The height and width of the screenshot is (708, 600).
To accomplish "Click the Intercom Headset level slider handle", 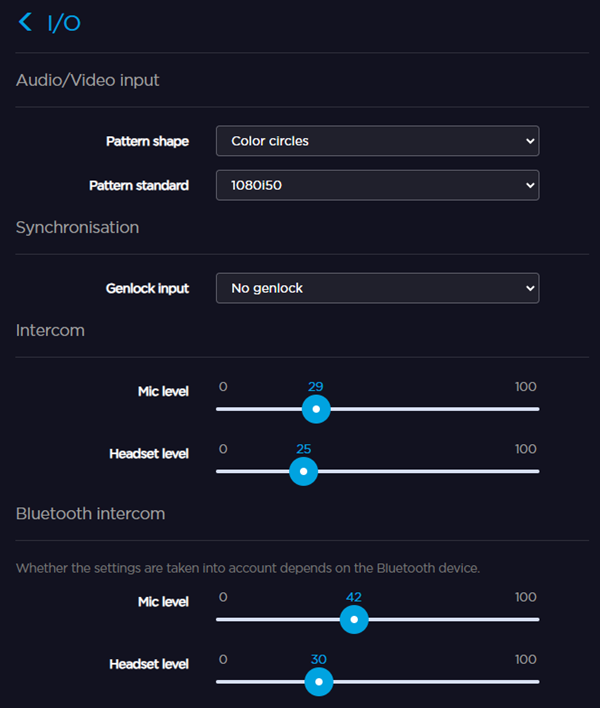I will tap(303, 471).
